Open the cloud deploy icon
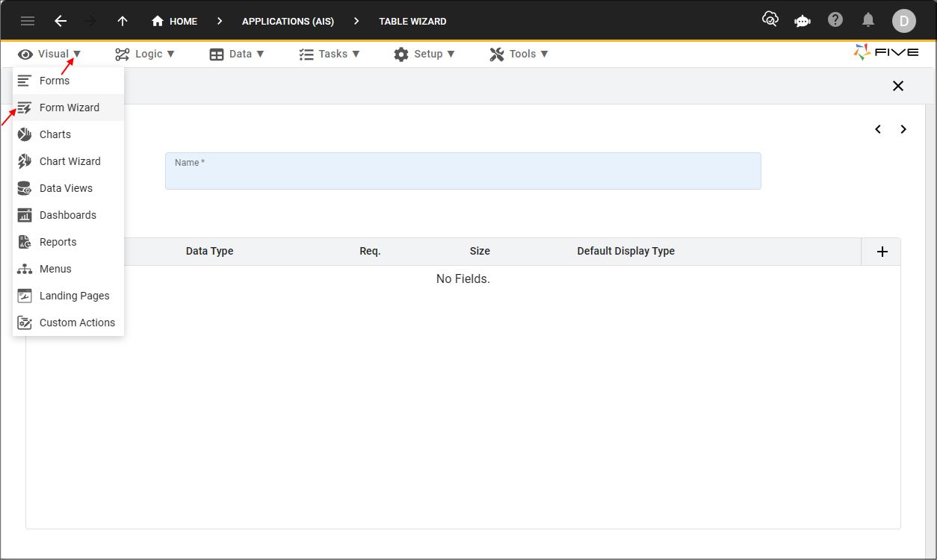The width and height of the screenshot is (937, 560). pyautogui.click(x=770, y=19)
